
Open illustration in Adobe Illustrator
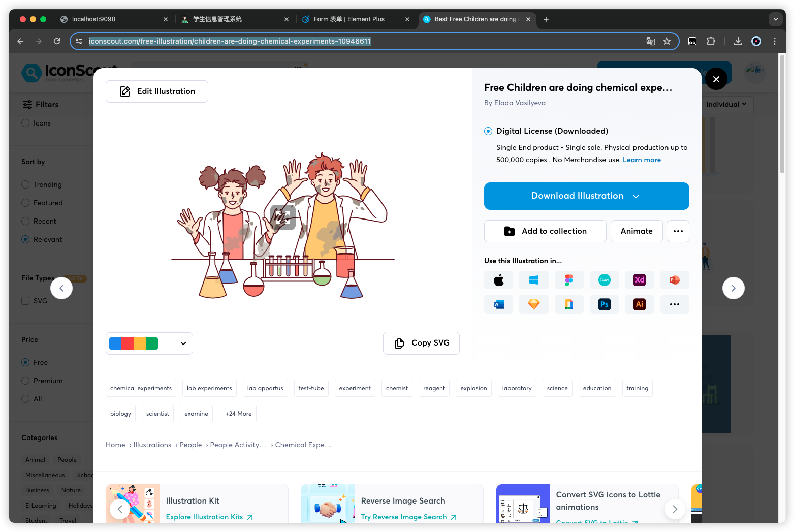tap(640, 304)
